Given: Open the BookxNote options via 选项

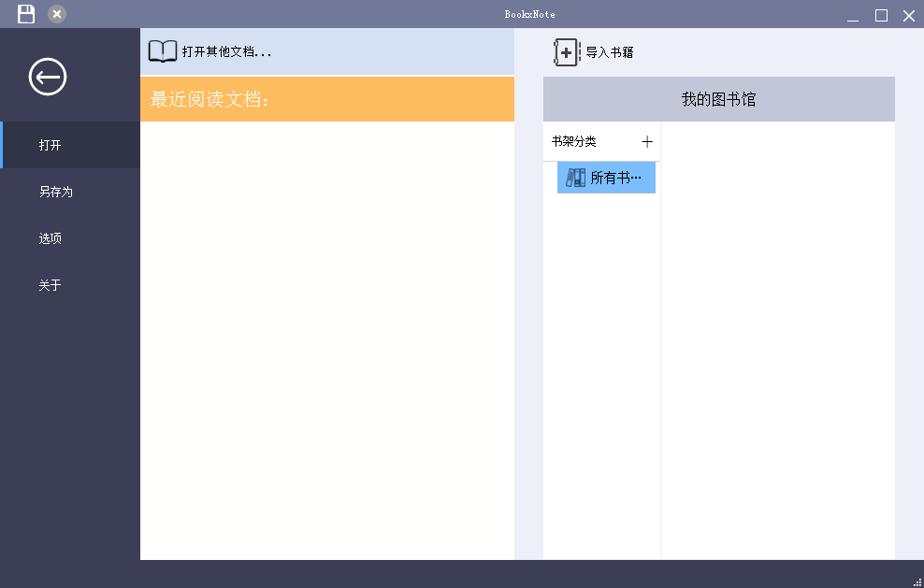Looking at the screenshot, I should 50,238.
